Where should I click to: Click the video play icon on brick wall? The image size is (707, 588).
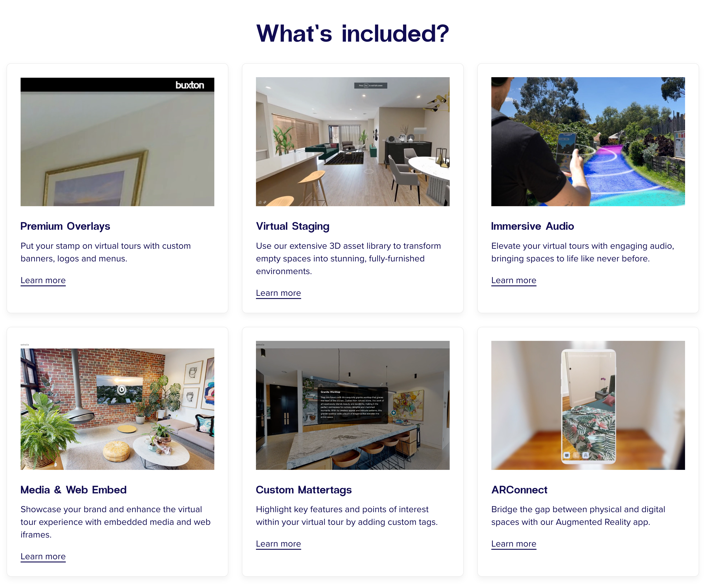(x=122, y=390)
